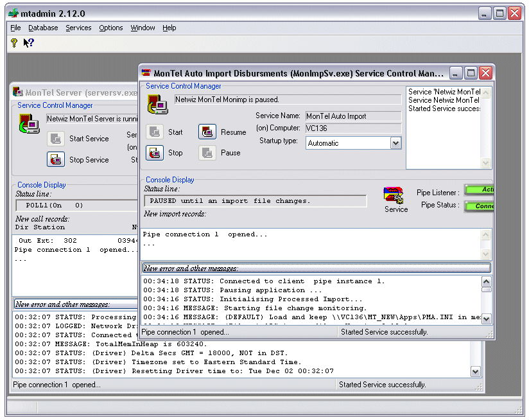Click 'Started Service successfully.' in Auto Import status bar
The image size is (529, 420).
tap(385, 332)
